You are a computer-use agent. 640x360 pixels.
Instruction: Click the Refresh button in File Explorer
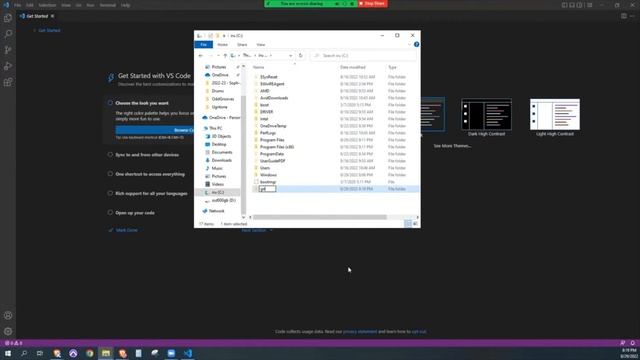click(x=300, y=56)
